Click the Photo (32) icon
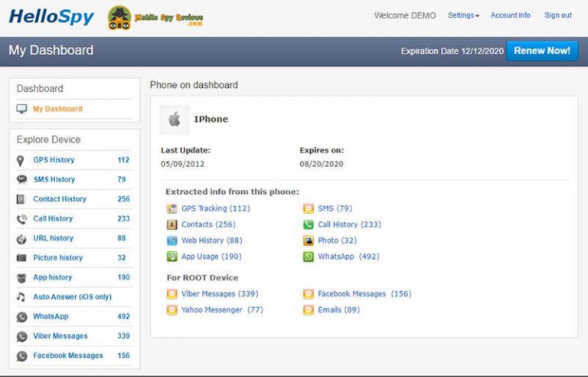The width and height of the screenshot is (588, 377). pos(309,241)
